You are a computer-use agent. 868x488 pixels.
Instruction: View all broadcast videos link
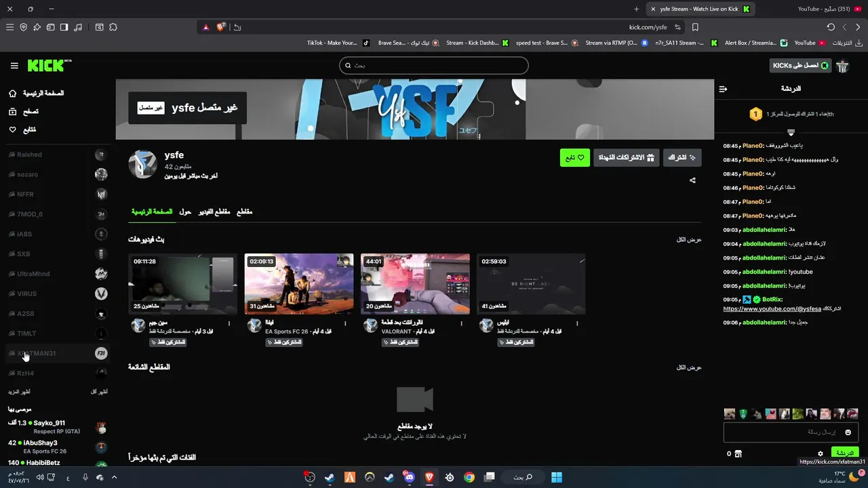tap(689, 240)
